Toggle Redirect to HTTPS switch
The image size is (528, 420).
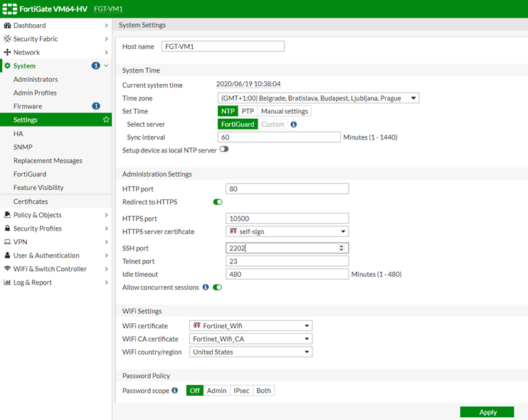[x=218, y=202]
